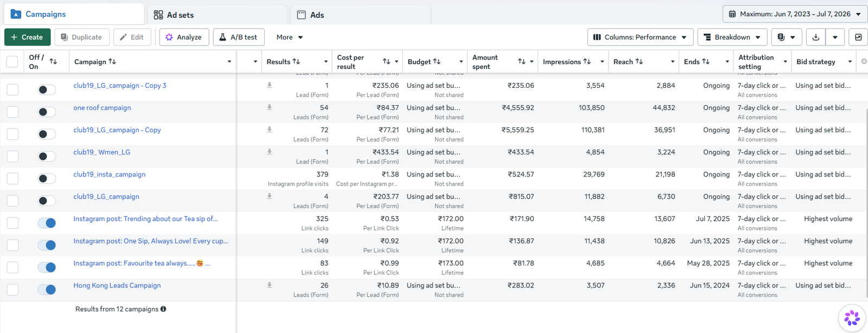This screenshot has width=868, height=333.
Task: Click Create button
Action: pyautogui.click(x=28, y=37)
